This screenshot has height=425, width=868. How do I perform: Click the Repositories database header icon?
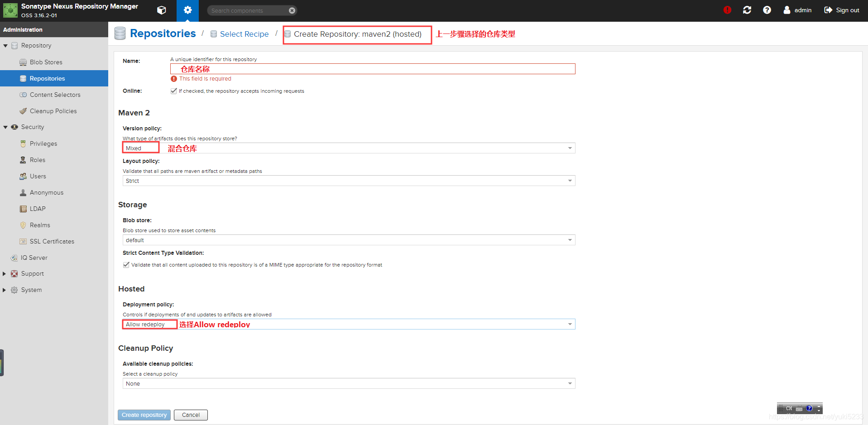(120, 33)
